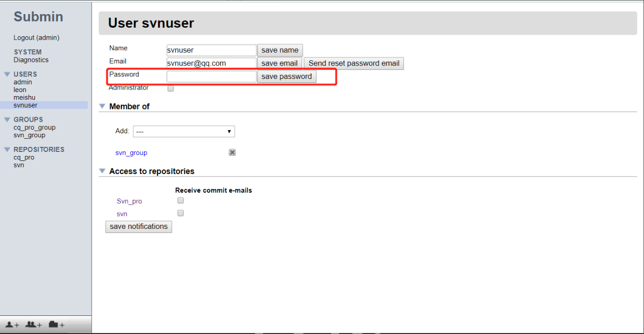Screen dimensions: 644x334
Task: Click the add repository icon
Action: [x=55, y=325]
